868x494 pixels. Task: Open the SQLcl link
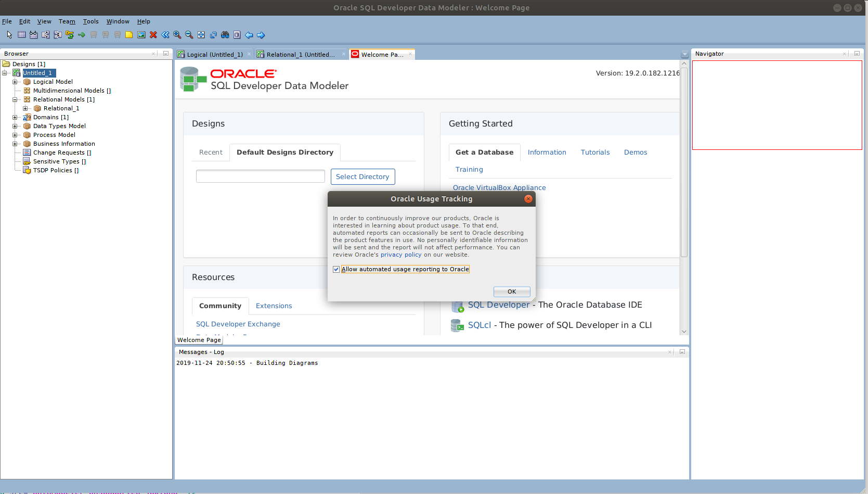[x=480, y=325]
